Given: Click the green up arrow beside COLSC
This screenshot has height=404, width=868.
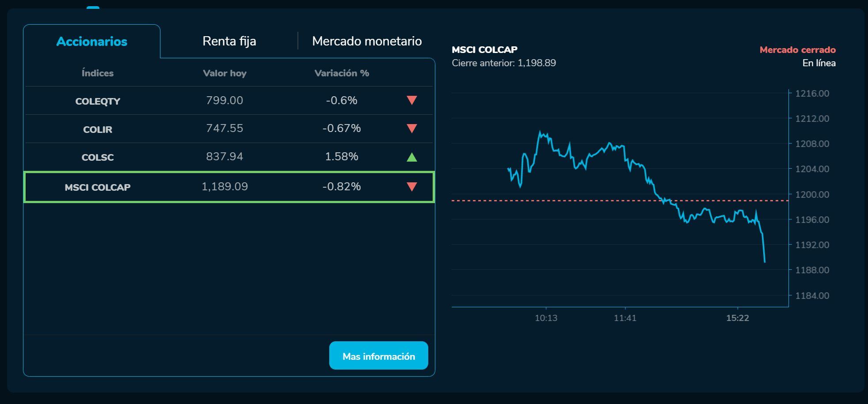Looking at the screenshot, I should (411, 157).
